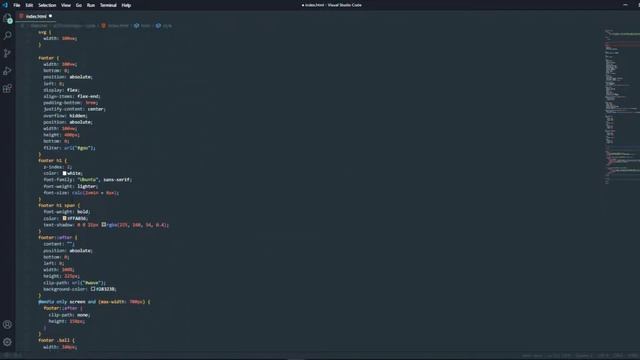Click the font-size calc line
640x360 pixels.
81,193
